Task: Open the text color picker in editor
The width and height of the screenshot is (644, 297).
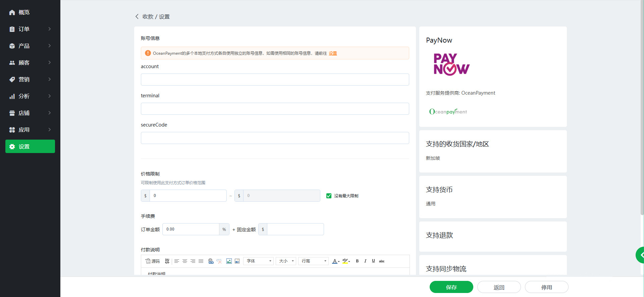Action: click(336, 261)
